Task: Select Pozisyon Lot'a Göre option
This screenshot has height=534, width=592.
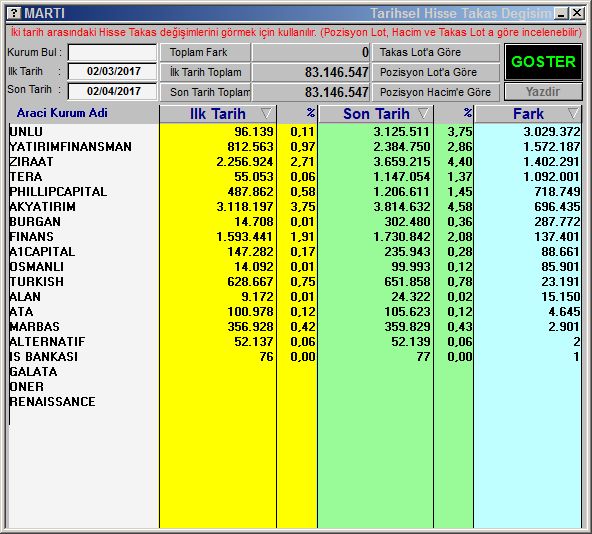Action: click(436, 72)
